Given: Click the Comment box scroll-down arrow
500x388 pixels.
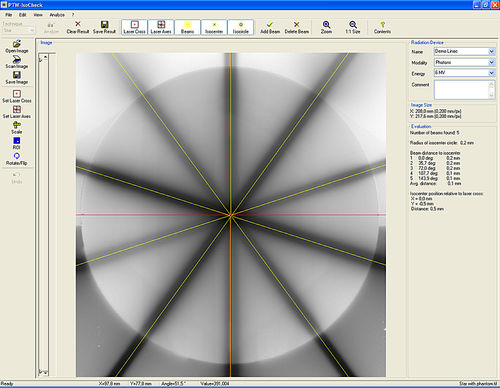Looking at the screenshot, I should 491,95.
